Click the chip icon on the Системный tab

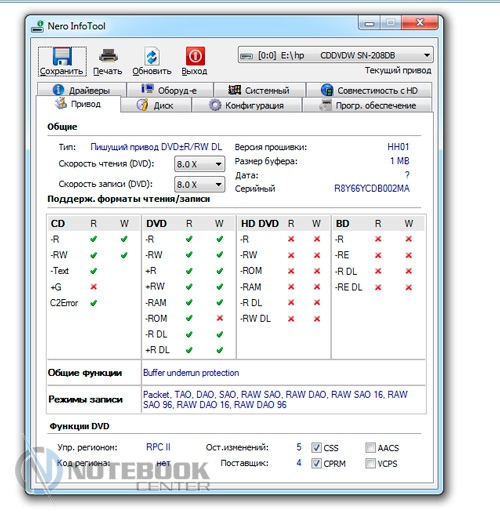point(234,90)
